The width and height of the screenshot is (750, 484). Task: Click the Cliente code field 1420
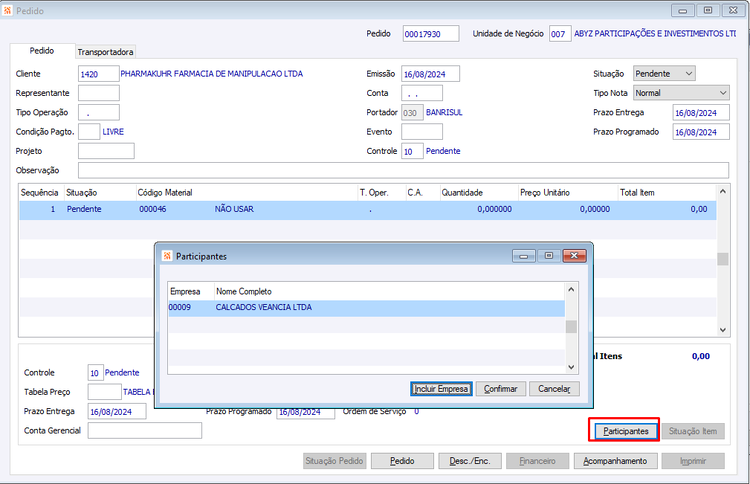(x=99, y=74)
